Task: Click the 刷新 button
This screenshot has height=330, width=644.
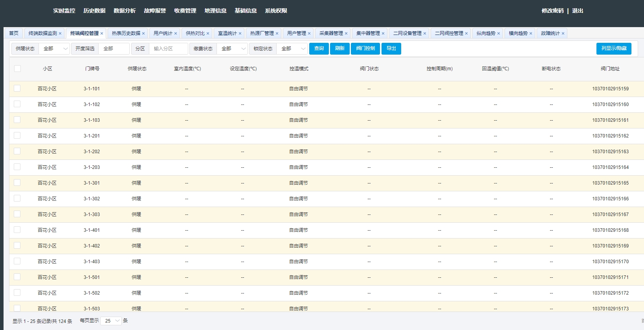Action: point(340,49)
